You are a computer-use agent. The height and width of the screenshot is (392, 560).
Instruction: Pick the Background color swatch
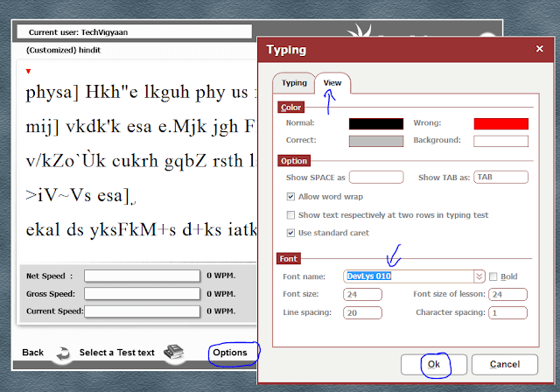click(500, 141)
